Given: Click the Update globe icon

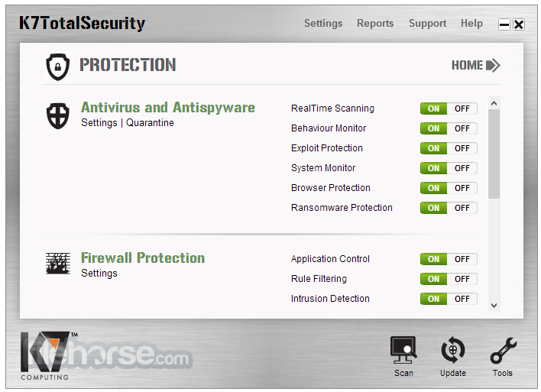Looking at the screenshot, I should [452, 351].
